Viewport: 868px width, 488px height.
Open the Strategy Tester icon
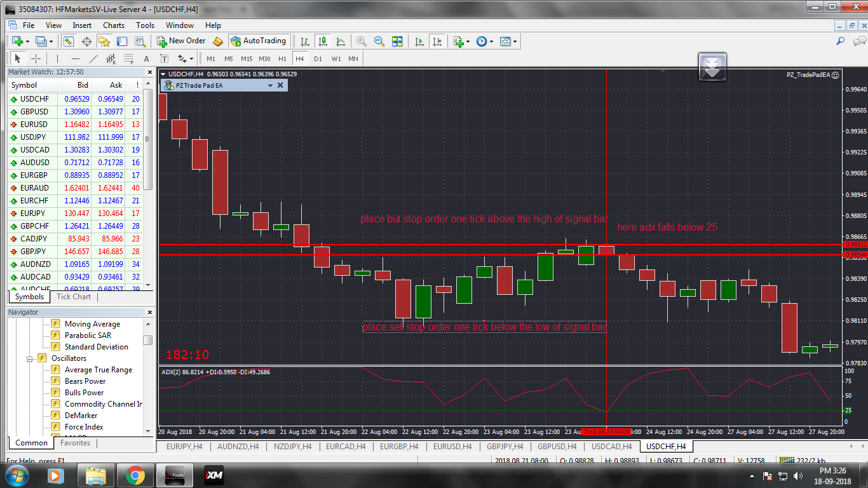(139, 41)
